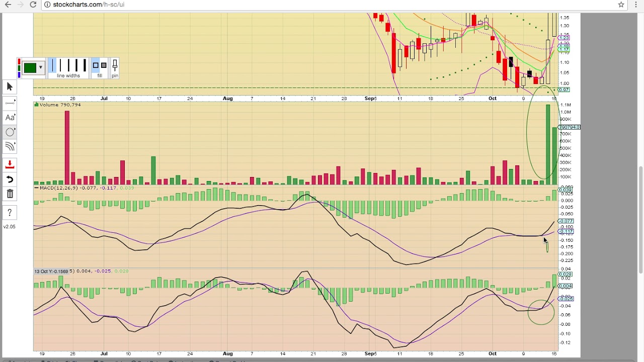Viewport: 644px width, 362px height.
Task: Click the volume bar icon beside Volume label
Action: (x=36, y=105)
